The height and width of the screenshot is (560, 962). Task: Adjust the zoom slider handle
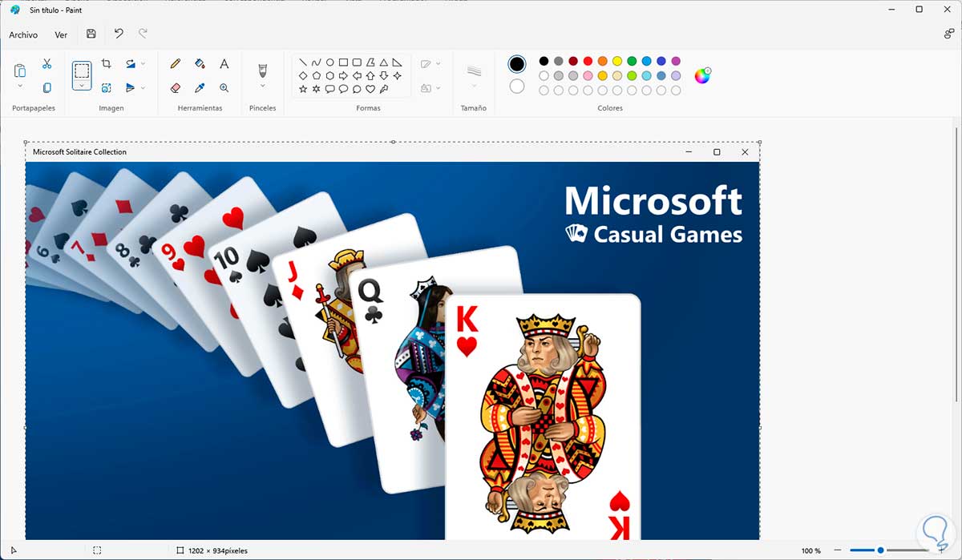tap(881, 550)
